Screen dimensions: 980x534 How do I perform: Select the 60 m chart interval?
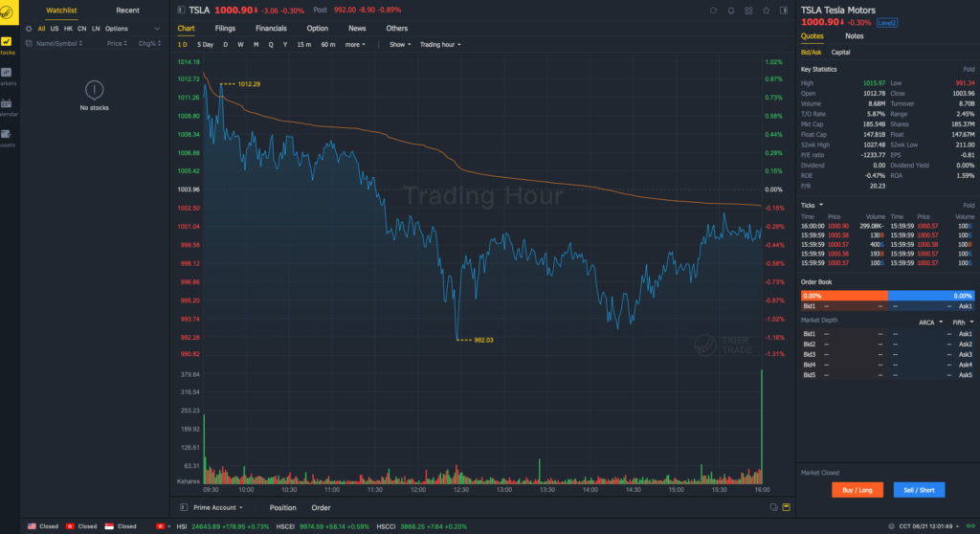[328, 45]
